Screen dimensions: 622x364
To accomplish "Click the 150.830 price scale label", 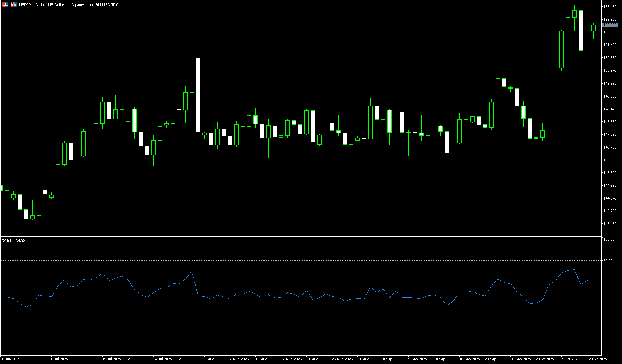I will [610, 58].
